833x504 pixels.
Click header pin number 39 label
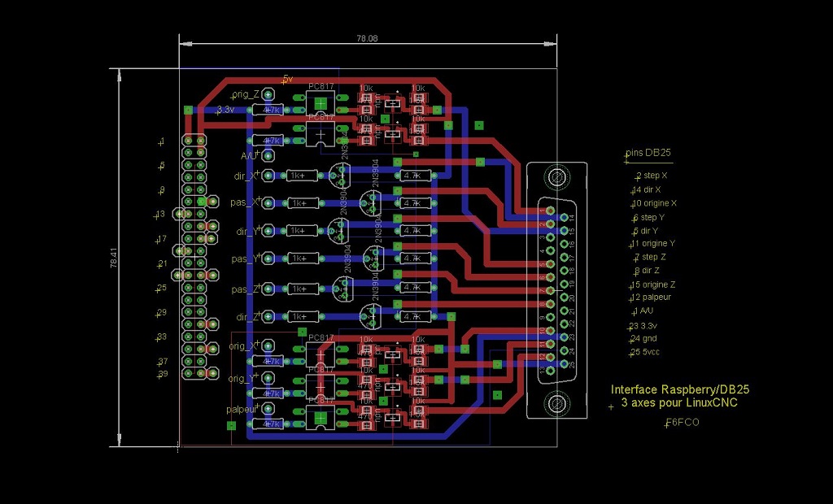[163, 374]
